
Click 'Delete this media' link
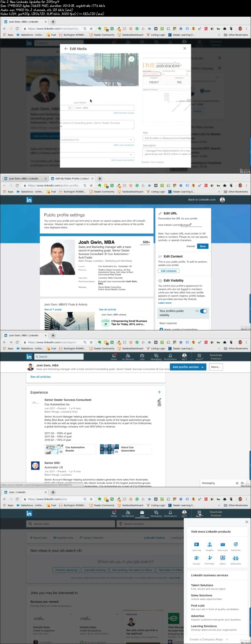[x=153, y=162]
